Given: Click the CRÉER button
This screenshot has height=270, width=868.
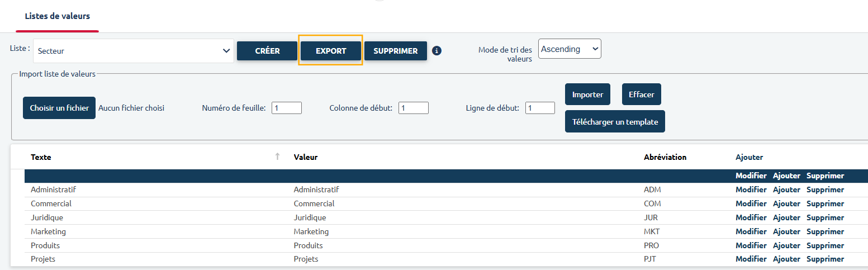Looking at the screenshot, I should 267,51.
